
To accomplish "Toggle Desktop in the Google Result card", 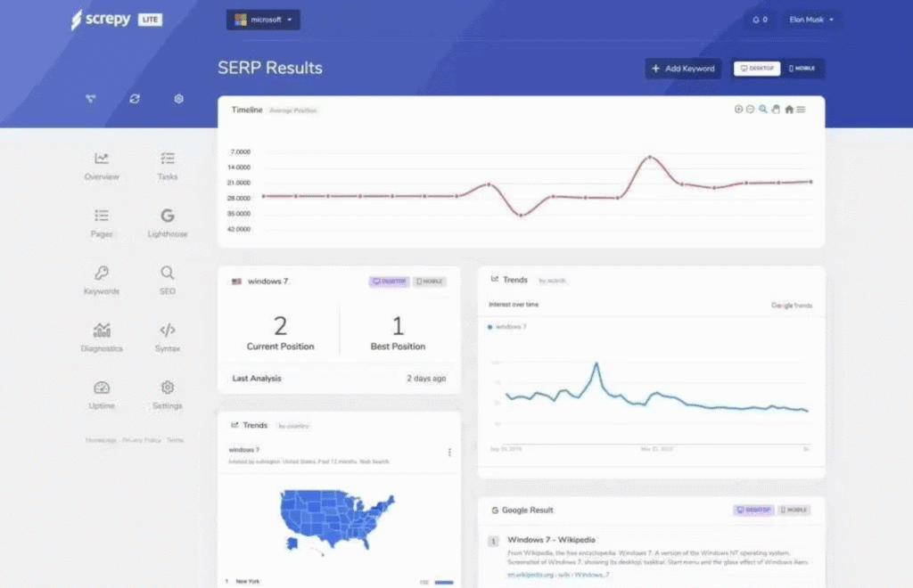I will coord(753,510).
